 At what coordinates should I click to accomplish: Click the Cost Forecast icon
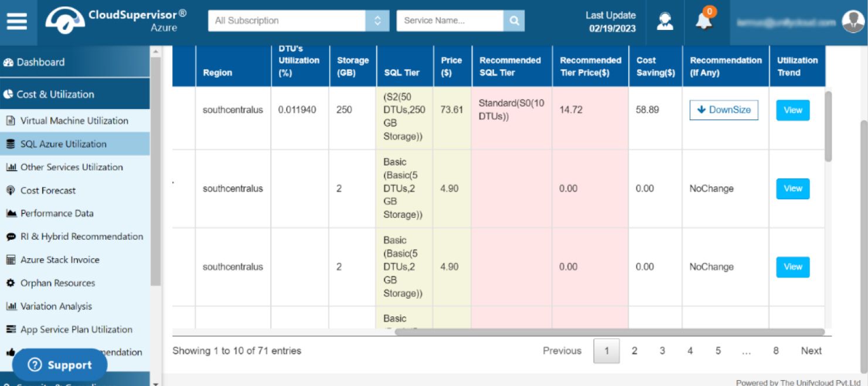coord(10,190)
